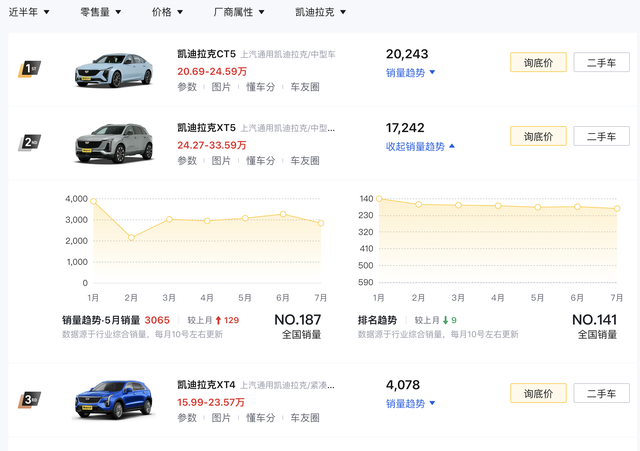Click the July point on sales chart

(x=321, y=223)
